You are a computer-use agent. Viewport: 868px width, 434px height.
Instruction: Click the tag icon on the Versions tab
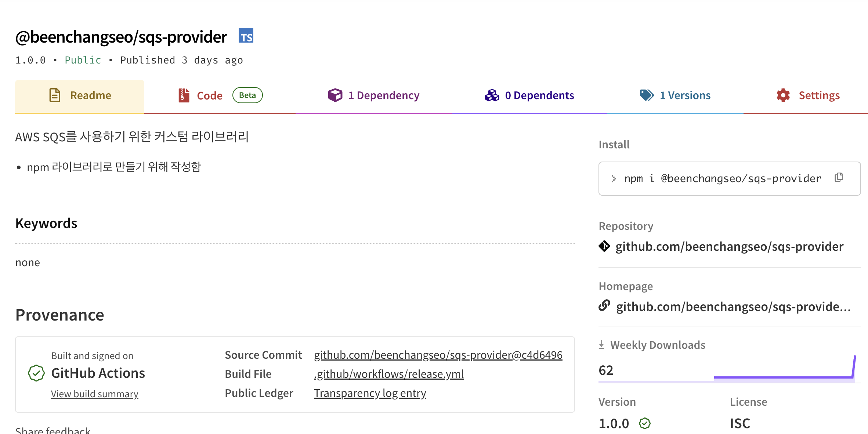[x=647, y=95]
